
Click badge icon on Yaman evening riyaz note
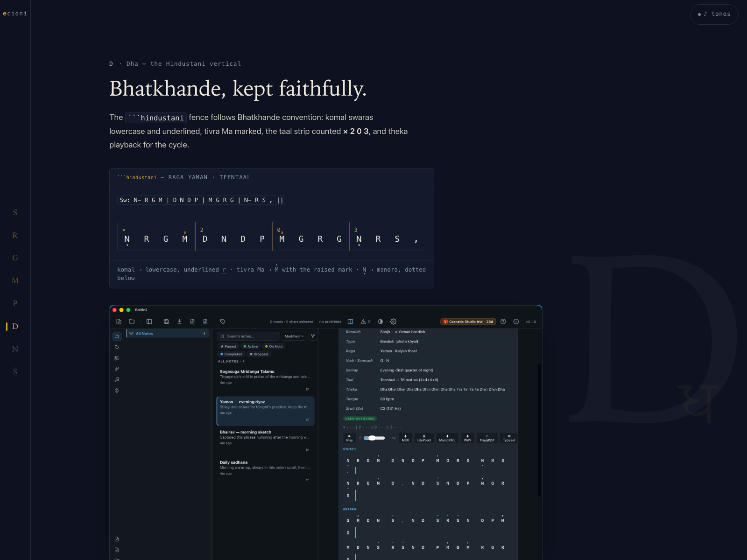click(307, 420)
